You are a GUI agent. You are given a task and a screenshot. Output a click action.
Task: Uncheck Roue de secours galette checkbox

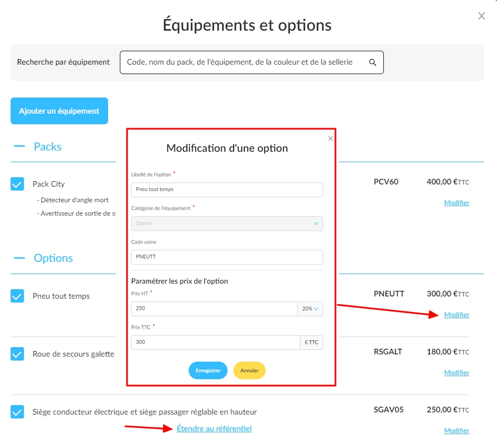click(17, 354)
